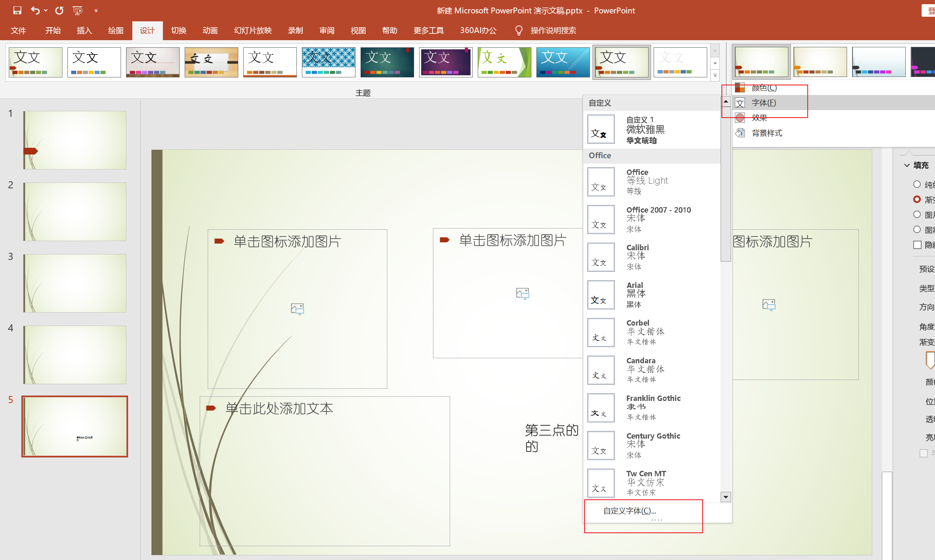Select the 渐变 gradient fill radio button
Screen dimensions: 935x560
pos(917,199)
